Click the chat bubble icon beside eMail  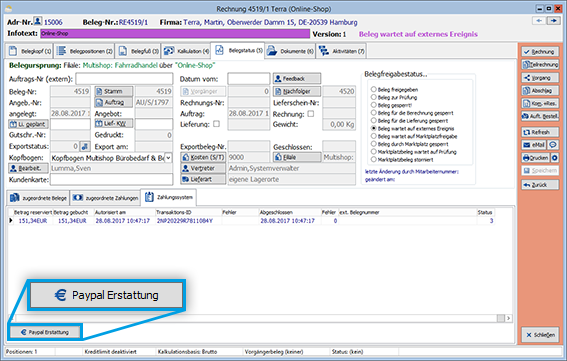tap(553, 145)
